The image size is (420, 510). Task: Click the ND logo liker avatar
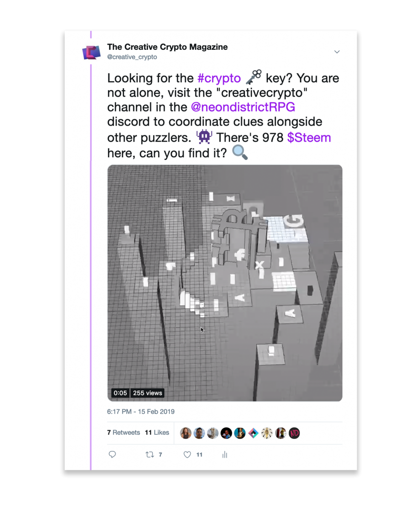294,433
